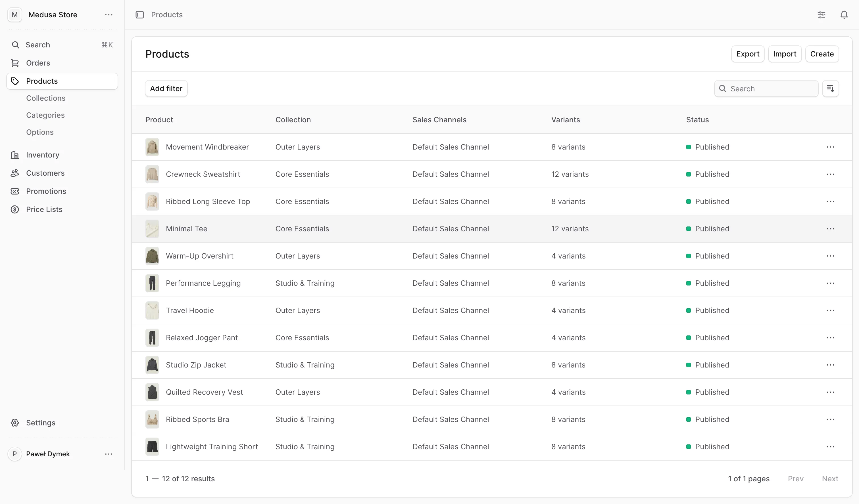Open Promotions section
The height and width of the screenshot is (504, 859).
click(62, 191)
